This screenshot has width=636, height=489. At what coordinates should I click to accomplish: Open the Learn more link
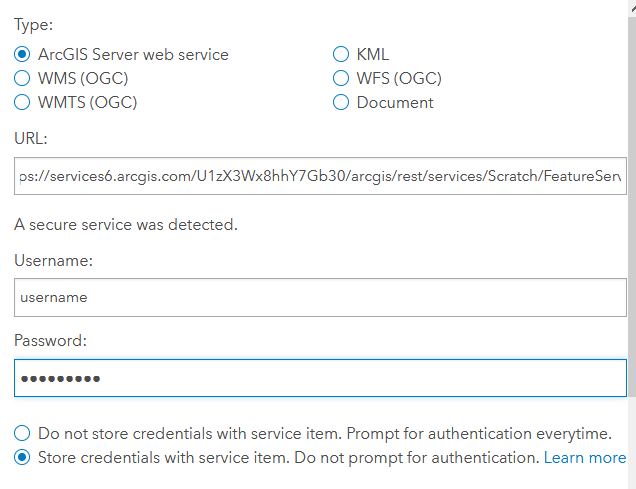[x=584, y=458]
